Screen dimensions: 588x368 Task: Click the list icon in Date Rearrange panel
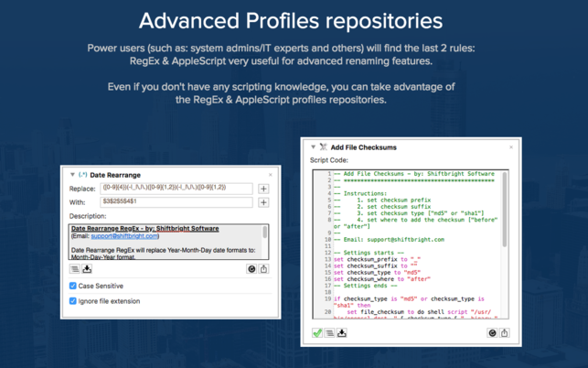pyautogui.click(x=75, y=269)
